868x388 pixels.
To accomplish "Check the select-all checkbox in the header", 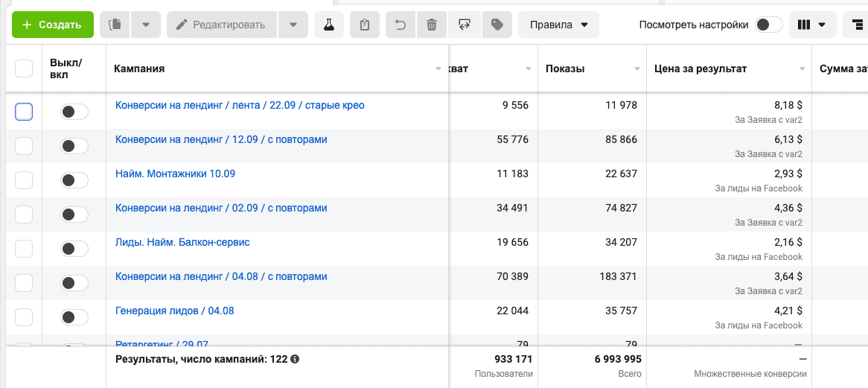I will (24, 69).
